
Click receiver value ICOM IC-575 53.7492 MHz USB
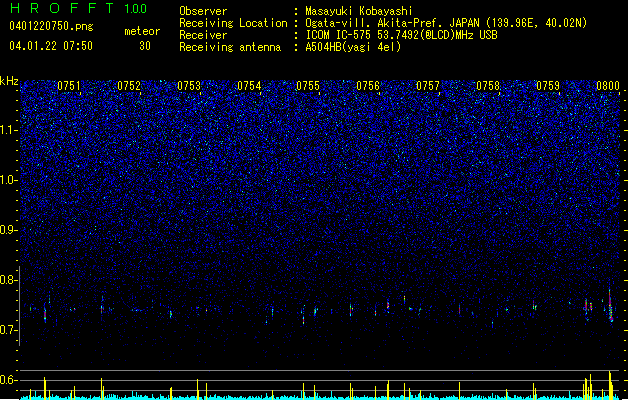(401, 35)
